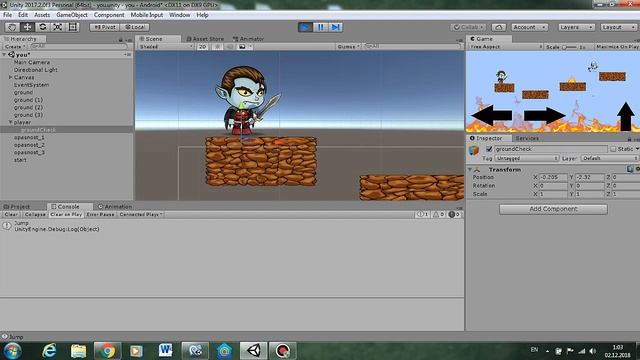
Task: Select the Rect transform tool
Action: click(x=73, y=27)
